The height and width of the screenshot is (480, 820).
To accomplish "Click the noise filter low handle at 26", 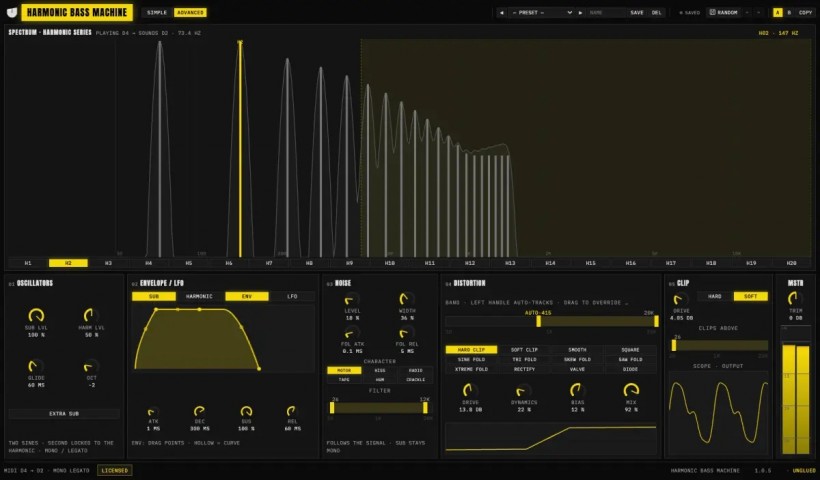I will 332,407.
